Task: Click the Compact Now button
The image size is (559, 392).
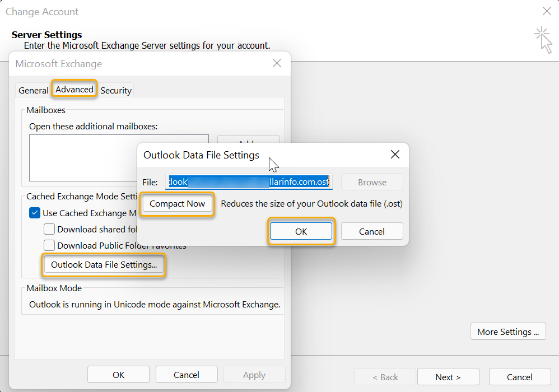Action: 177,204
